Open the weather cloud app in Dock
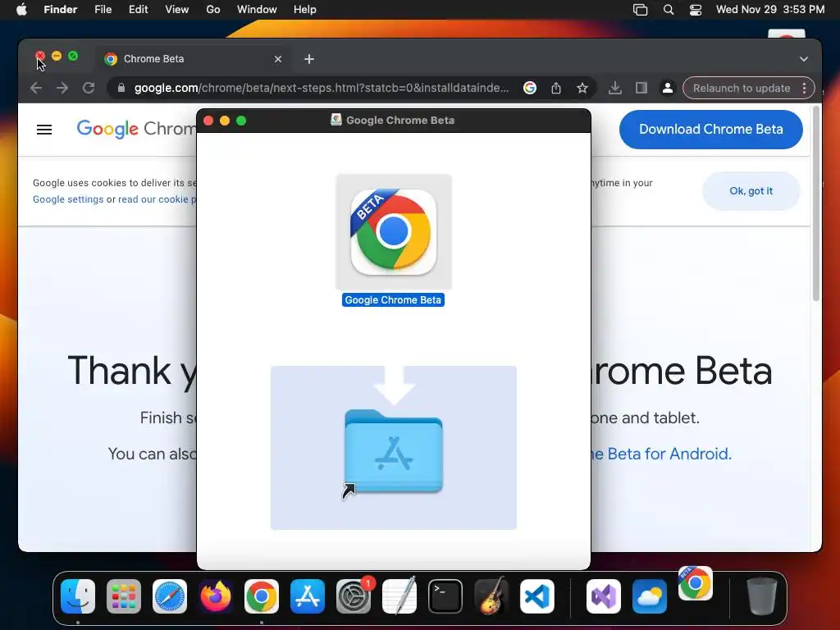The width and height of the screenshot is (840, 630). pyautogui.click(x=650, y=596)
